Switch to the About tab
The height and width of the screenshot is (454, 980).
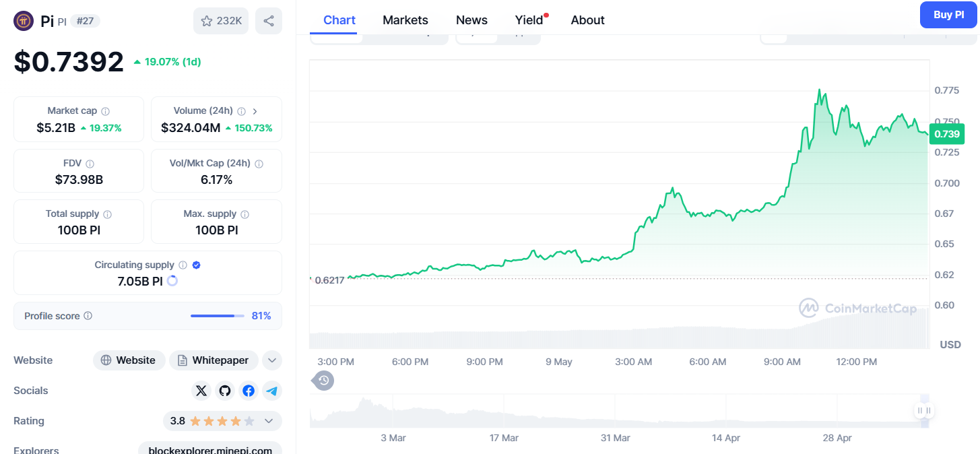tap(588, 20)
